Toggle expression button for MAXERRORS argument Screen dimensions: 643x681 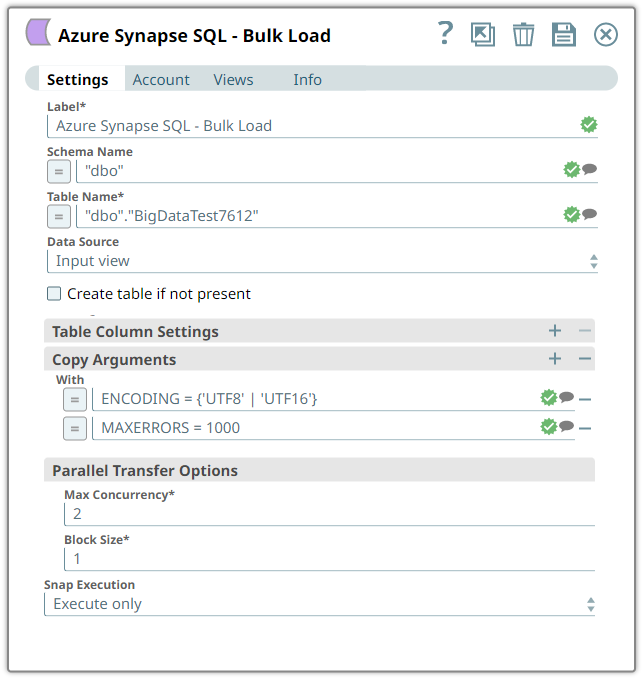click(x=75, y=429)
